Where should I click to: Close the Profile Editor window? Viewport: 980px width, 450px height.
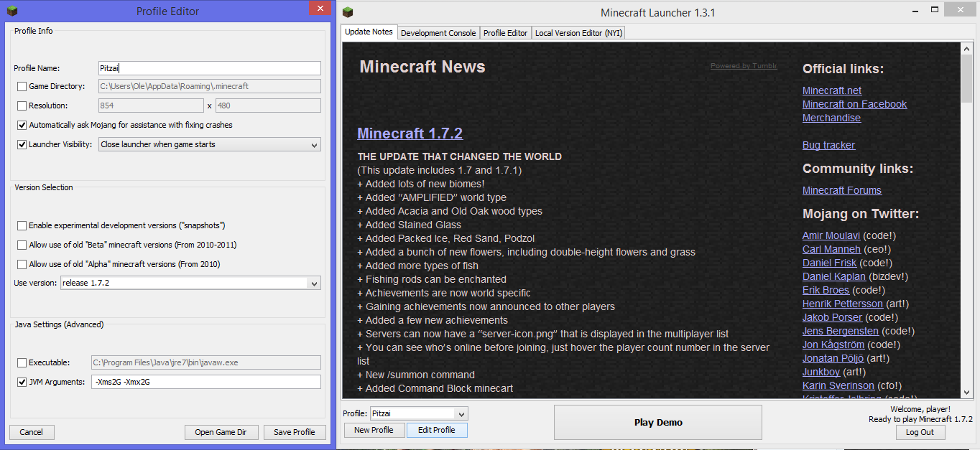click(320, 9)
